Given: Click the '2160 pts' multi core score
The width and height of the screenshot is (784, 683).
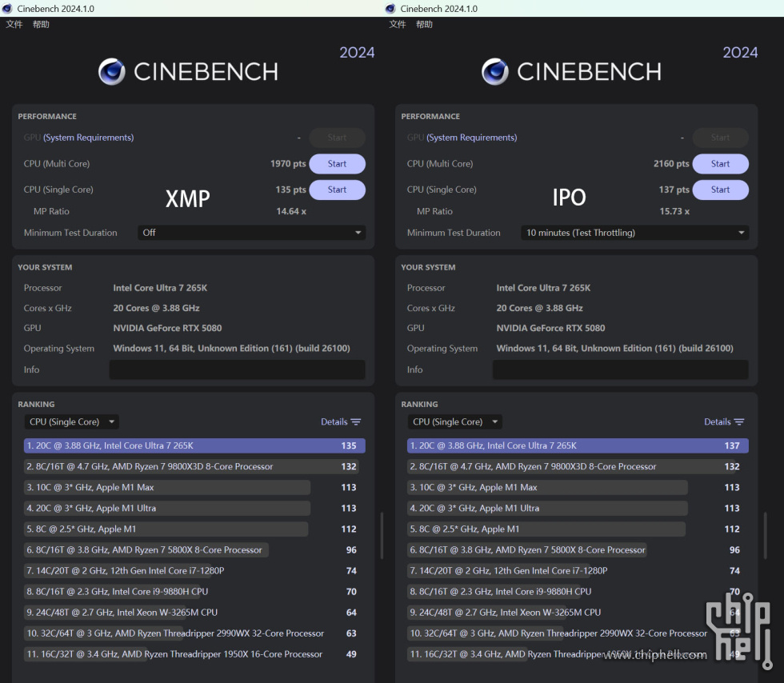Looking at the screenshot, I should click(x=671, y=163).
